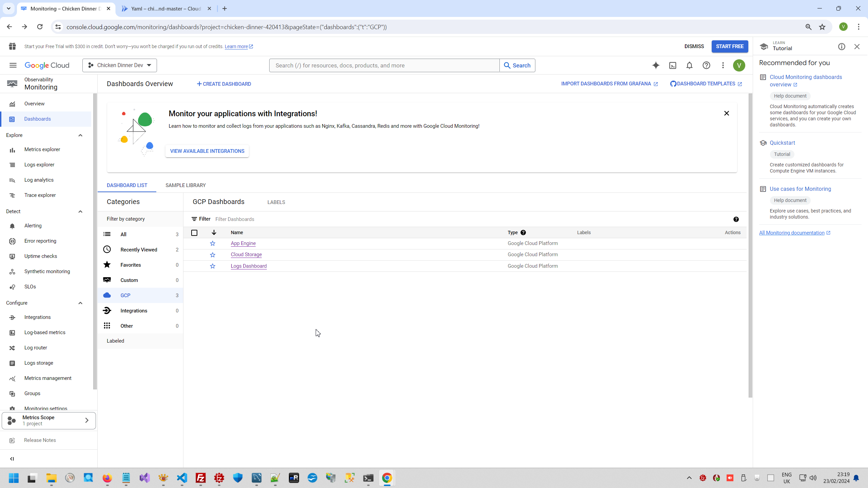Screen dimensions: 868x488
Task: Collapse the Configure section
Action: [80, 303]
